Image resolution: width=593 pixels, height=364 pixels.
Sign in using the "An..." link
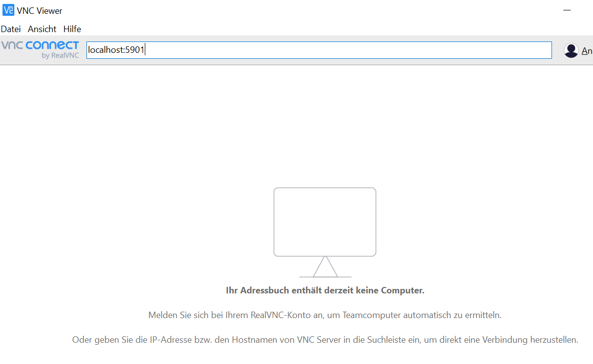point(587,51)
